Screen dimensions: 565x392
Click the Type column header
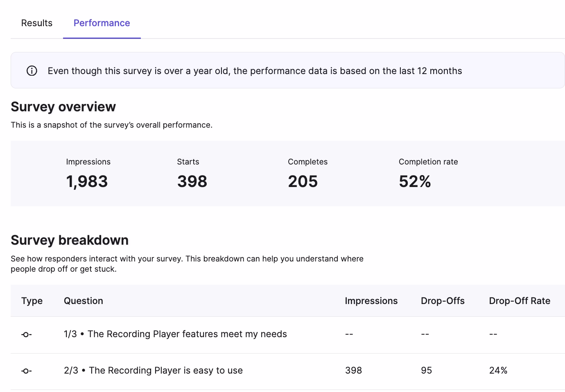pyautogui.click(x=32, y=301)
